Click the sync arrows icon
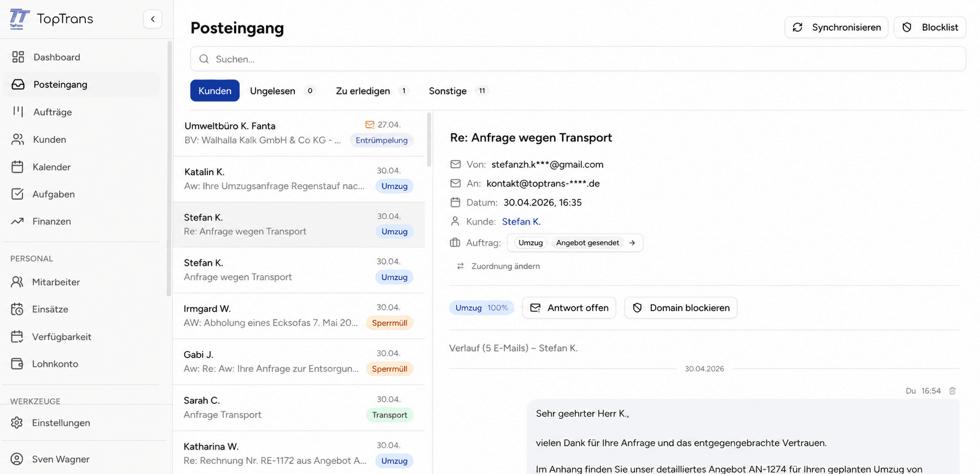The height and width of the screenshot is (474, 980). [797, 27]
